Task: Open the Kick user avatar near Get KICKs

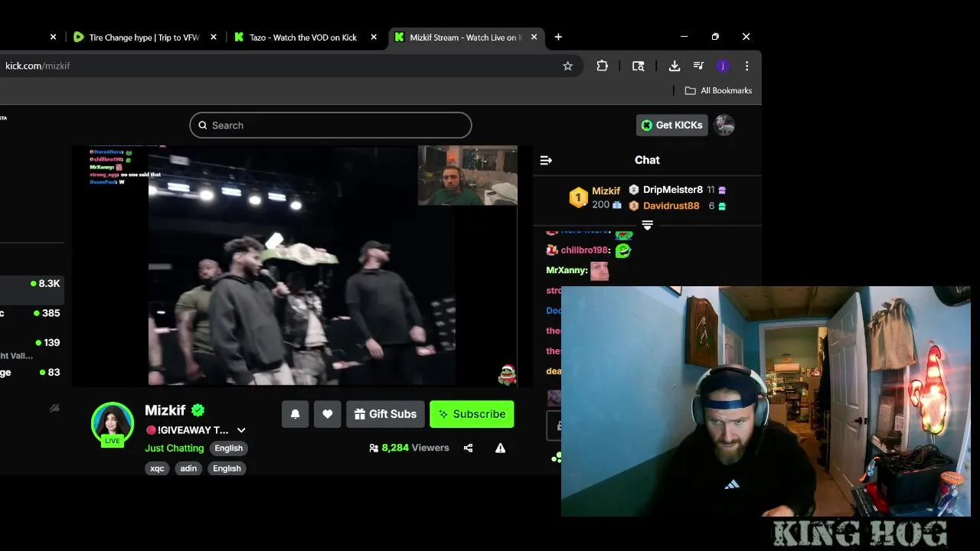Action: (x=724, y=125)
